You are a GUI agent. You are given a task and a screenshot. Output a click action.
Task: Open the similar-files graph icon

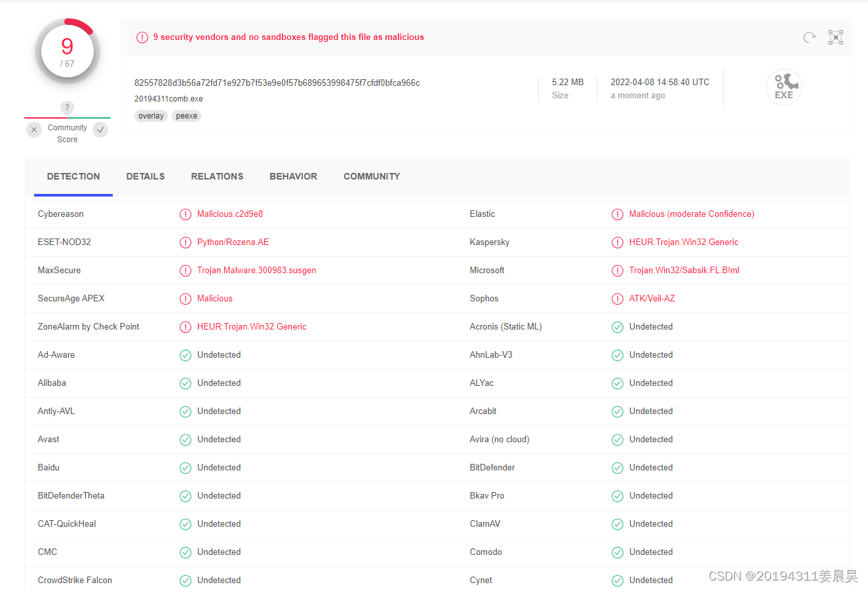(x=836, y=37)
